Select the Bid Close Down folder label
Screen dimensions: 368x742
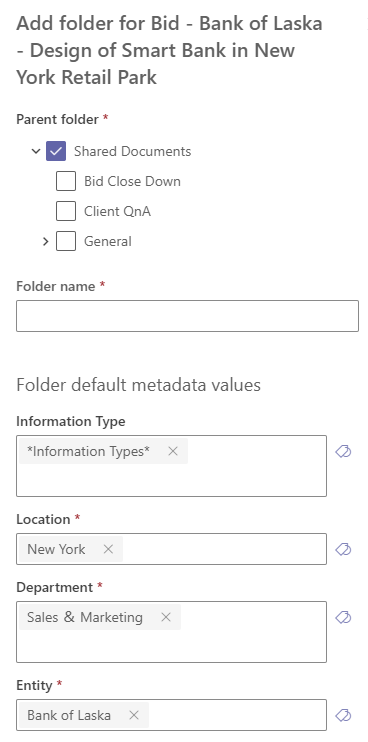coord(132,181)
